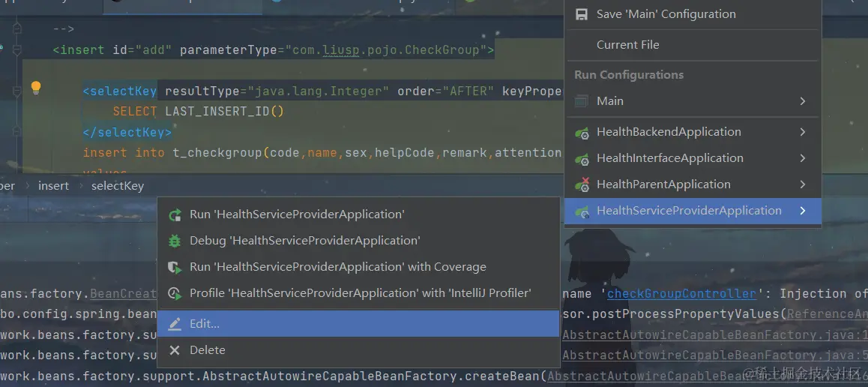The width and height of the screenshot is (868, 387).
Task: Expand the HealthBackendApplication submenu arrow
Action: [x=803, y=132]
